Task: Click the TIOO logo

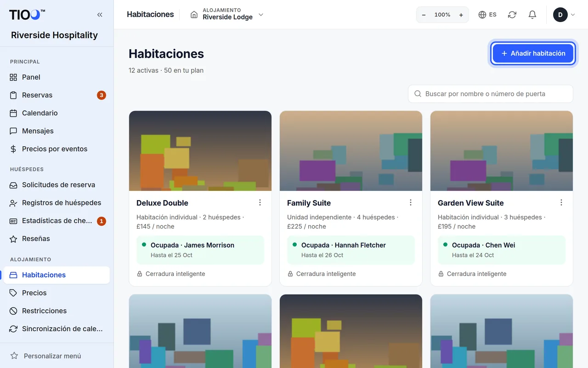Action: click(27, 15)
